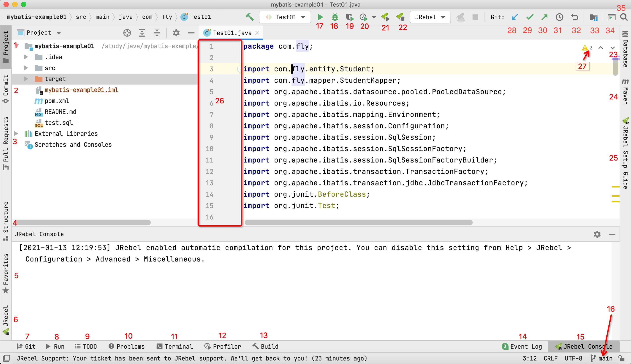Run Test01 with the green play icon
This screenshot has width=631, height=364.
320,17
